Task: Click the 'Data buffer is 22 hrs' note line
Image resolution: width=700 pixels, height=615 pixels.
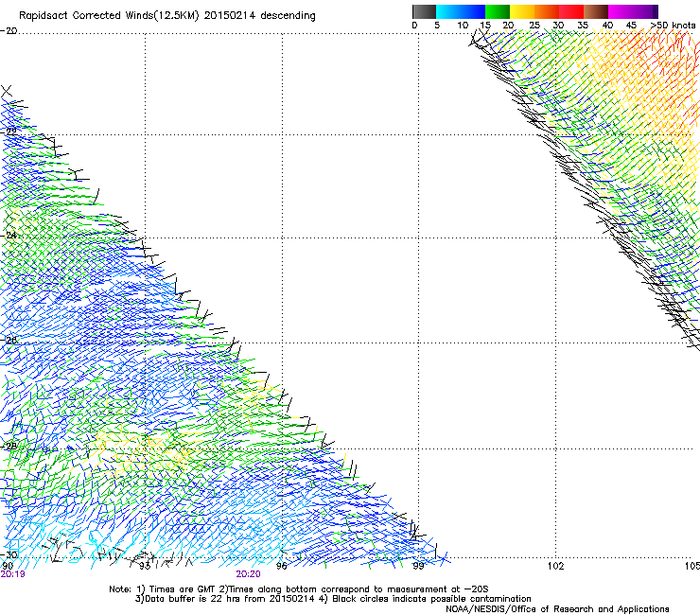Action: pyautogui.click(x=333, y=599)
